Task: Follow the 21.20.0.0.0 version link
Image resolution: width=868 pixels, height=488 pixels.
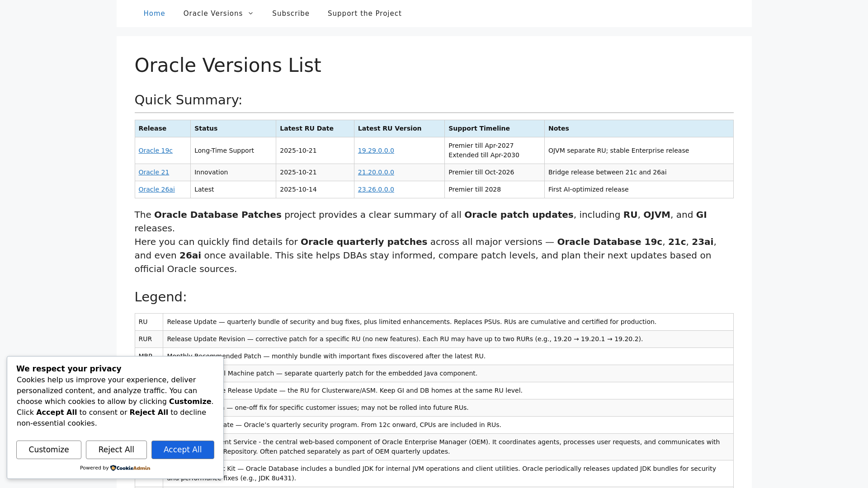Action: 376,172
